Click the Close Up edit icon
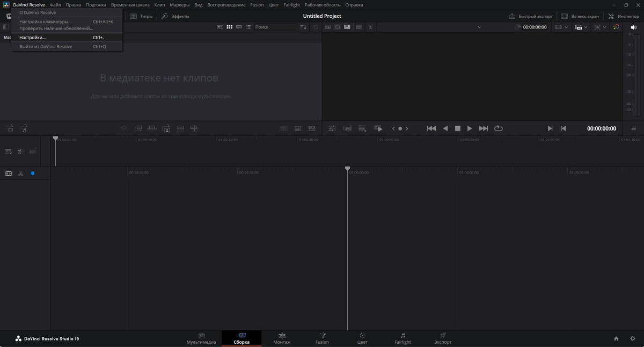 (x=166, y=128)
